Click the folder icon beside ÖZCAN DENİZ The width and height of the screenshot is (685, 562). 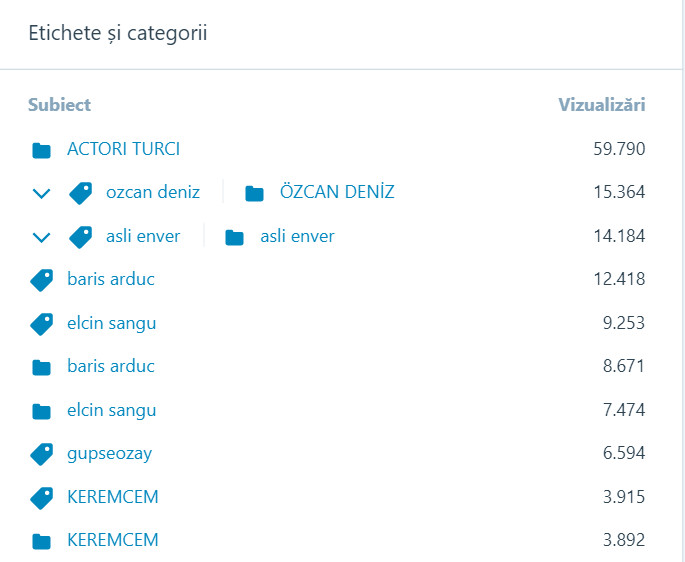pos(254,193)
